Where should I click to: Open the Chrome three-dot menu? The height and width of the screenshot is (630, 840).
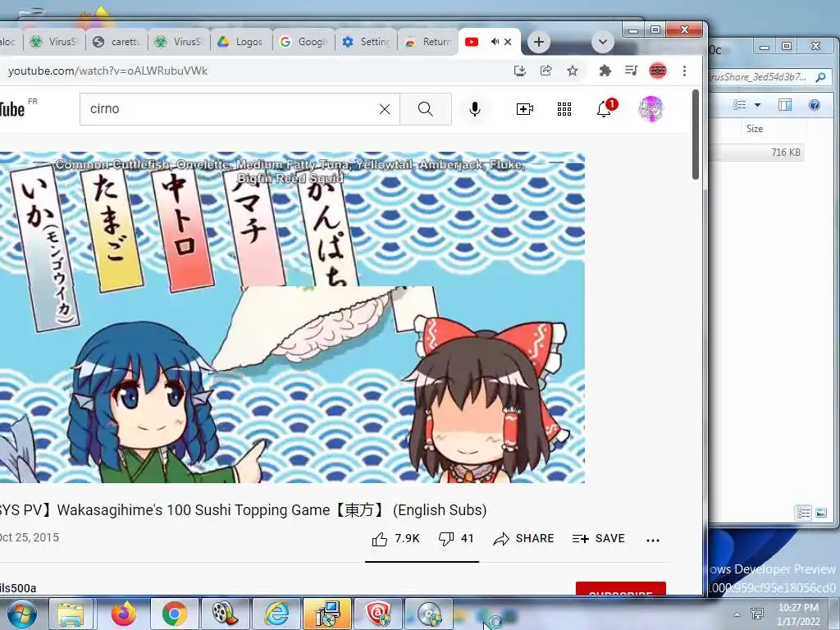click(x=684, y=71)
